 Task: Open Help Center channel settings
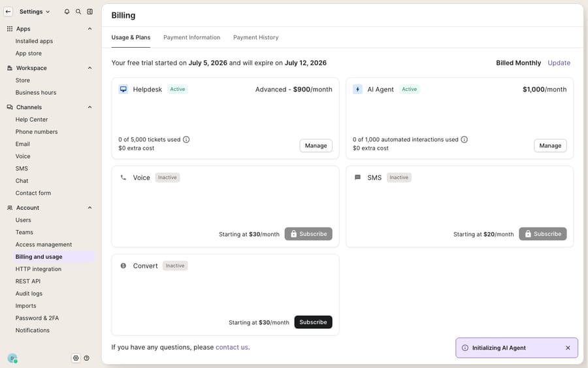[x=31, y=120]
